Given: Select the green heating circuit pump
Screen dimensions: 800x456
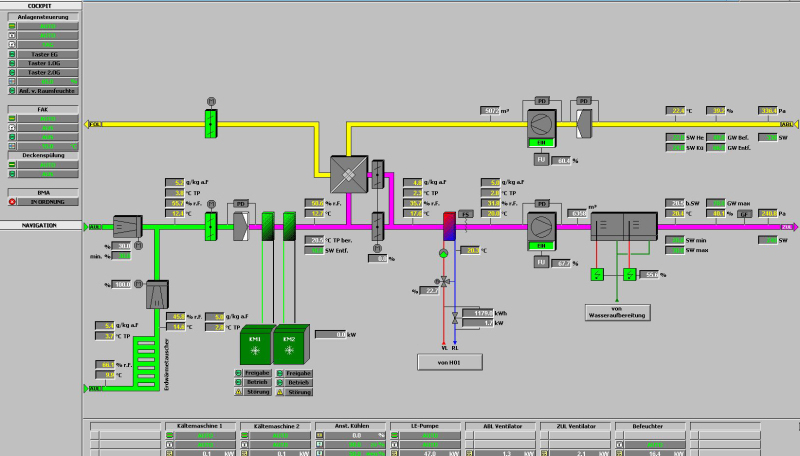Looking at the screenshot, I should click(443, 253).
